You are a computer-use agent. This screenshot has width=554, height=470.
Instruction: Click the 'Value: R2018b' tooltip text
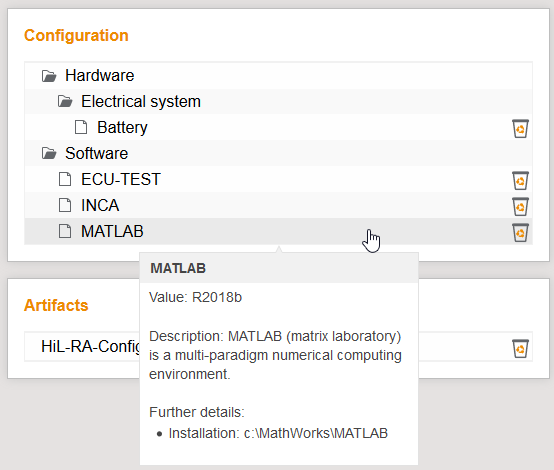(x=195, y=297)
